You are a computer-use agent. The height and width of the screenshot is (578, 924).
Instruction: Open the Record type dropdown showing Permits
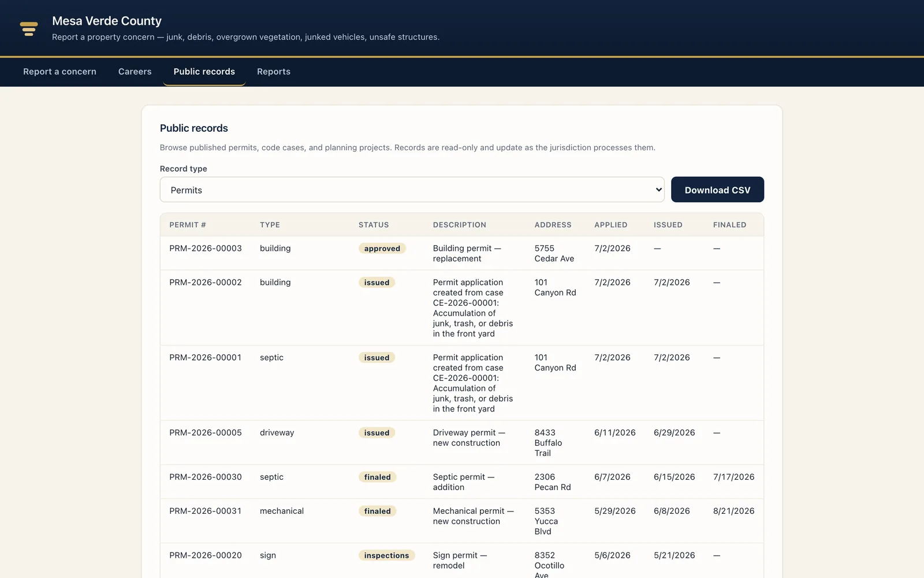[412, 190]
